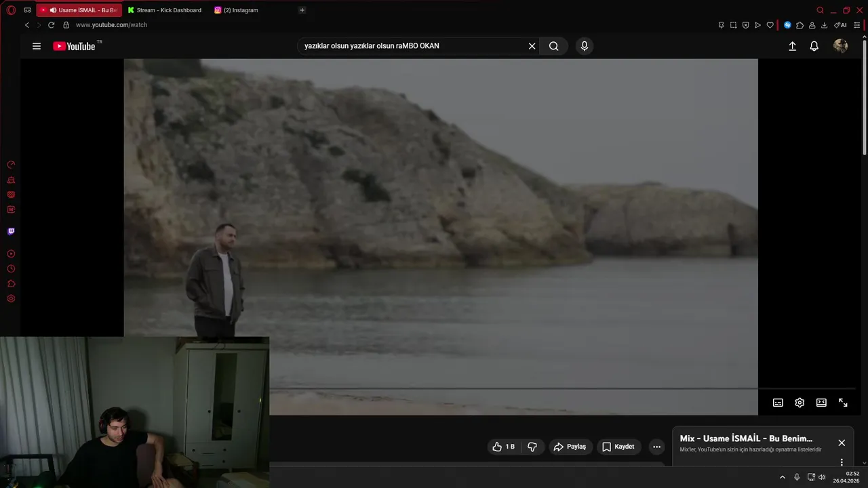
Task: Open the sidebar settings gear
Action: coord(11,298)
